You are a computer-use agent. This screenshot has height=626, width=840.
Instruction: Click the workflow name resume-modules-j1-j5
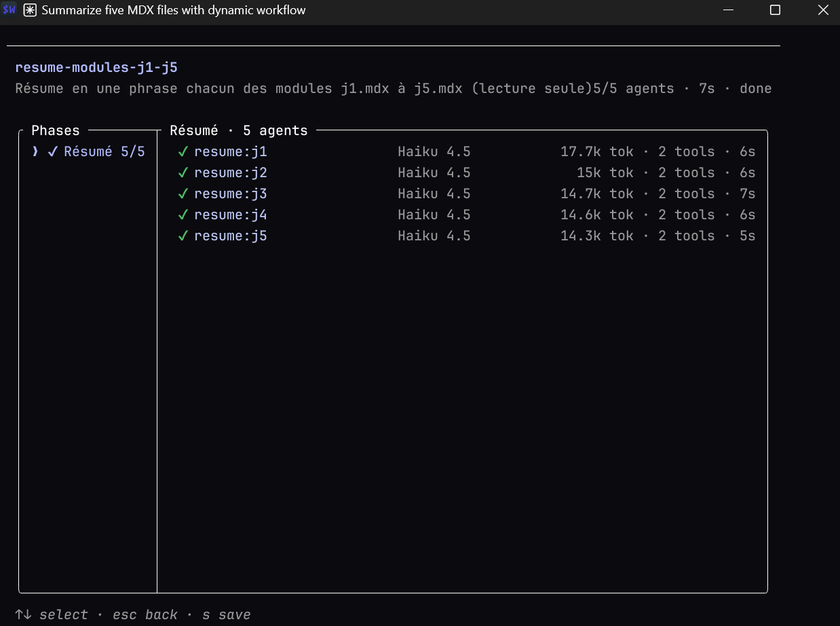96,67
